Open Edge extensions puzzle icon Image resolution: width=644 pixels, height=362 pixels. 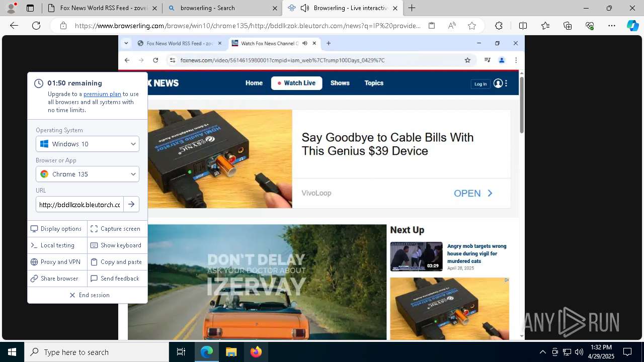[499, 26]
